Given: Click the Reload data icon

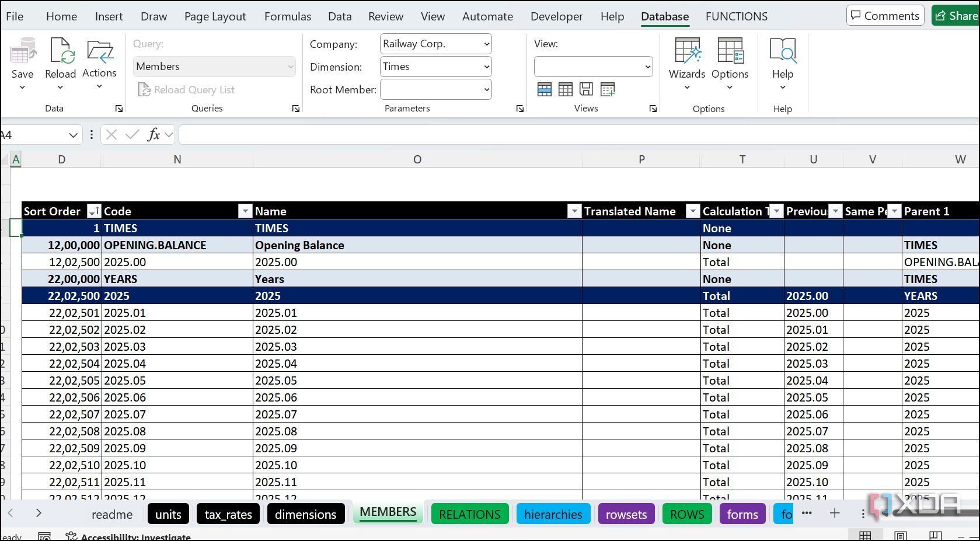Looking at the screenshot, I should tap(61, 51).
